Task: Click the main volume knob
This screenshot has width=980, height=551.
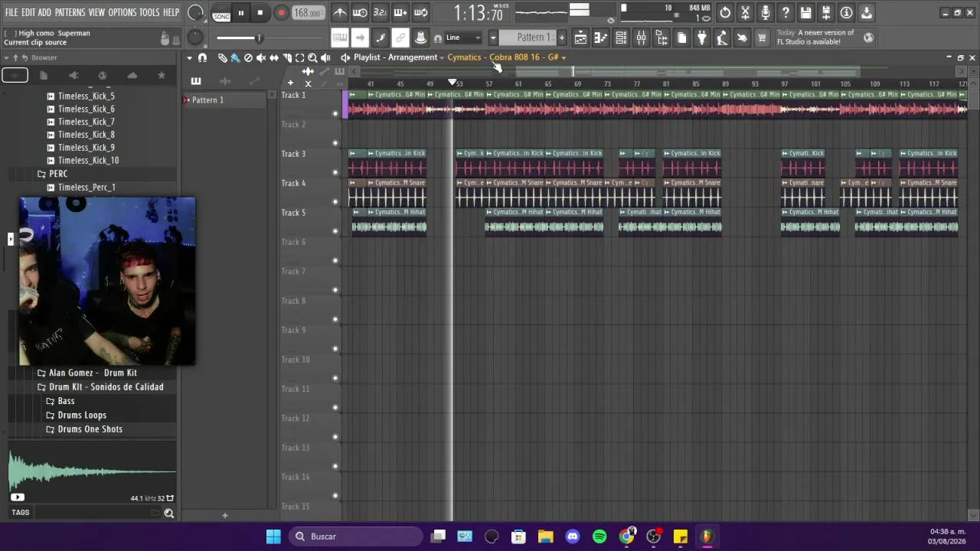Action: point(195,13)
